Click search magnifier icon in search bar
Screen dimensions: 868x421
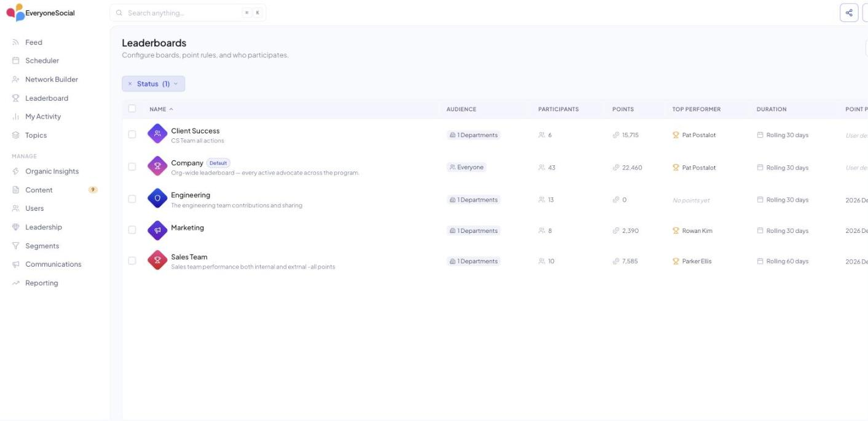click(x=119, y=13)
